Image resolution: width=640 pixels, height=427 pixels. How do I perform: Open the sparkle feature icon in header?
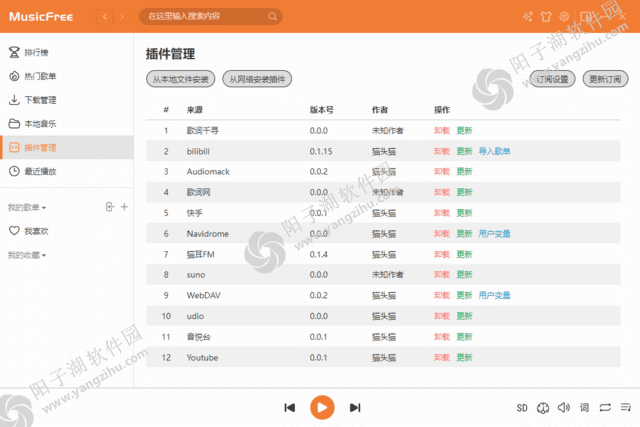tap(527, 16)
